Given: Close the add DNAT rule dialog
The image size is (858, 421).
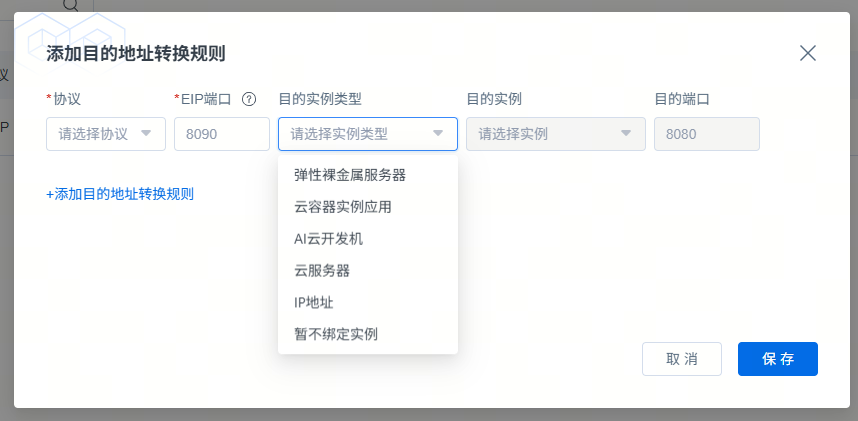Looking at the screenshot, I should pyautogui.click(x=808, y=53).
